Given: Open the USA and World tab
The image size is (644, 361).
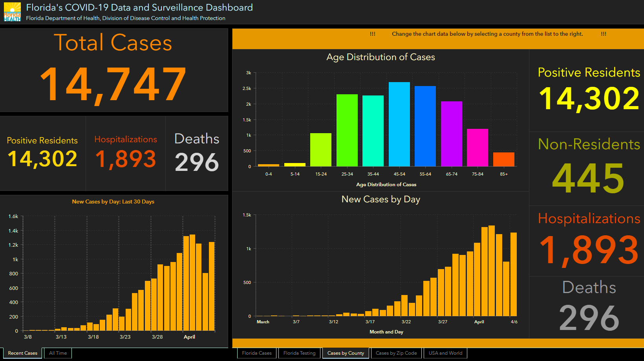Looking at the screenshot, I should pyautogui.click(x=445, y=353).
